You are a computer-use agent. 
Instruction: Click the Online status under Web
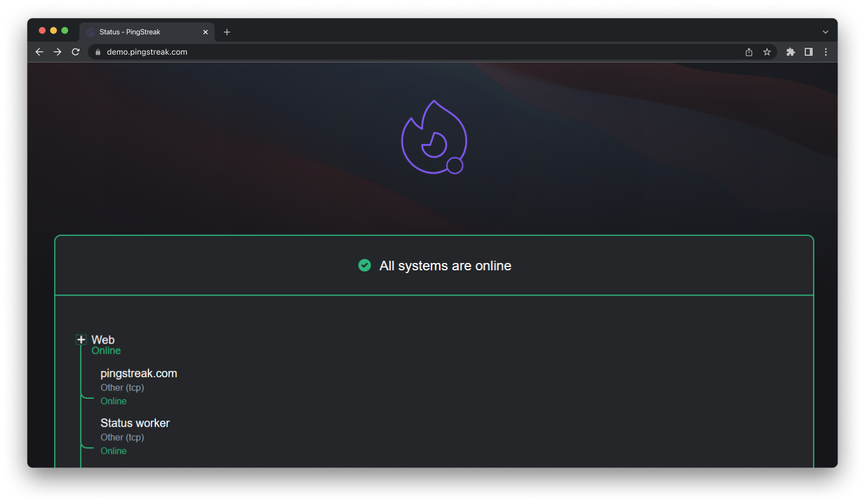[x=106, y=351]
